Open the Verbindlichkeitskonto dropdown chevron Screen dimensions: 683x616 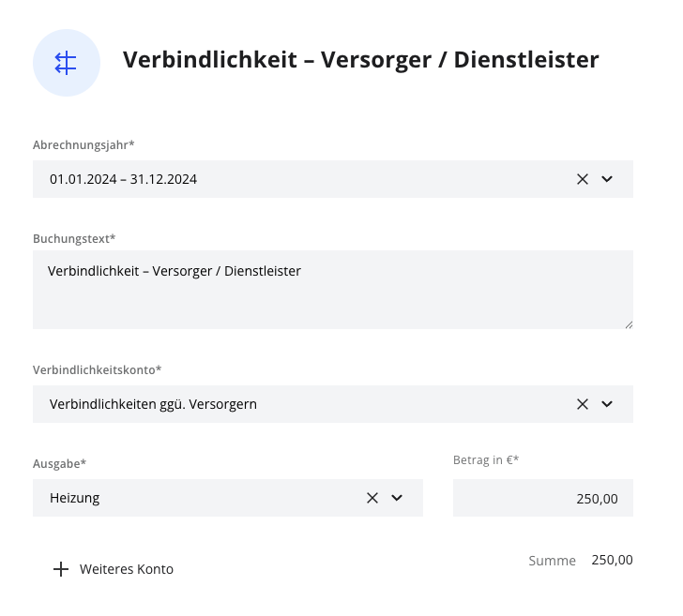click(607, 404)
